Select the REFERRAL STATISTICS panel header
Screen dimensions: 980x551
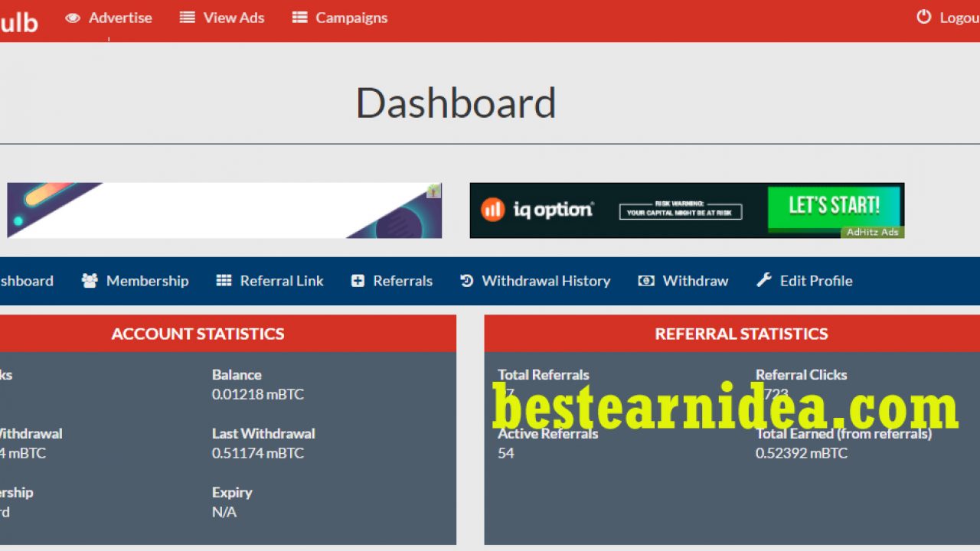pos(740,334)
